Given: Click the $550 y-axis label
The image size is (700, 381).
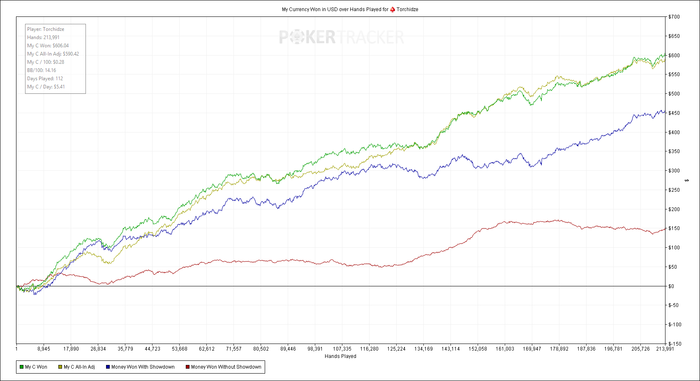Looking at the screenshot, I should pyautogui.click(x=674, y=75).
